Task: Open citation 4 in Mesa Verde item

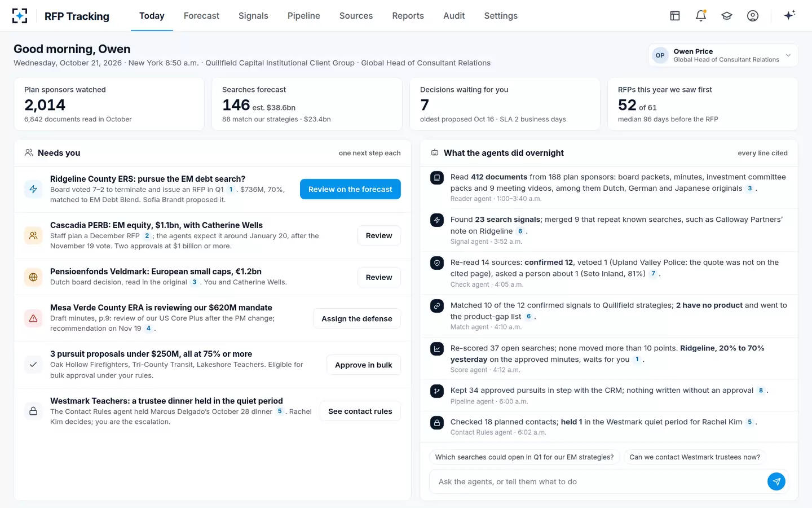Action: coord(148,329)
